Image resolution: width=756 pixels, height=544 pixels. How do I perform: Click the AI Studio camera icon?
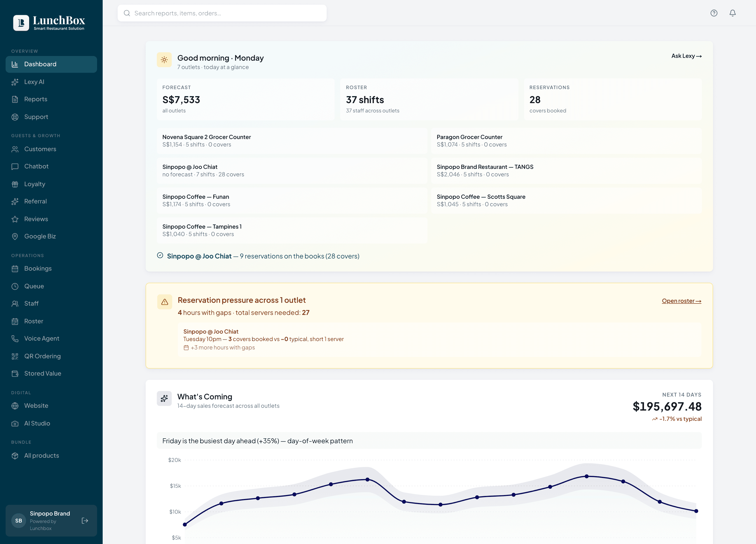[15, 423]
